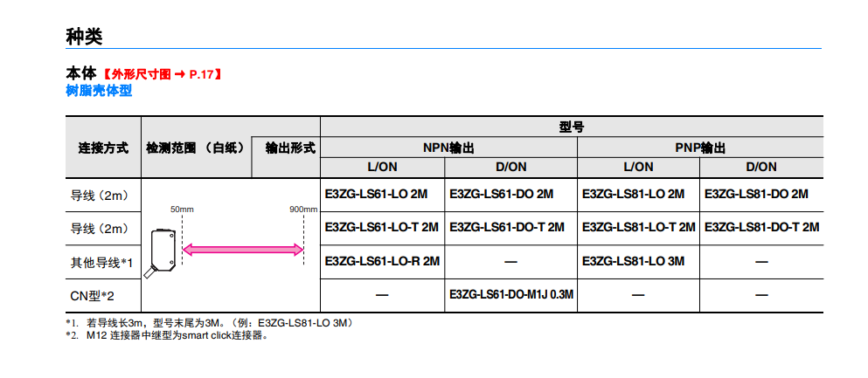Screen dimensions: 868x378
Task: Click the 连接方式 header cell
Action: pos(103,148)
